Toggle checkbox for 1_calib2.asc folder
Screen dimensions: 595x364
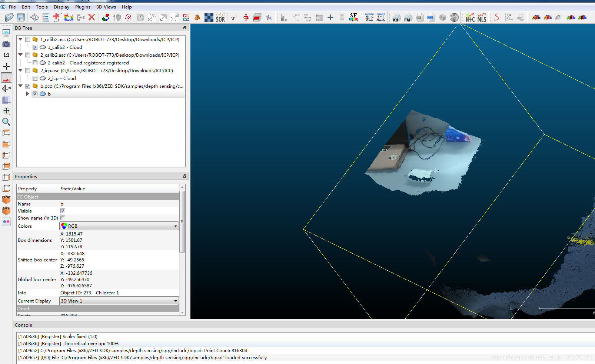pos(28,40)
